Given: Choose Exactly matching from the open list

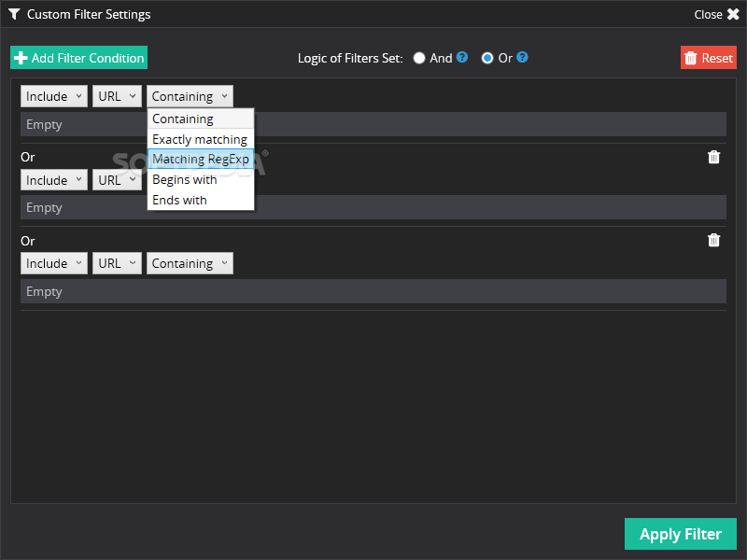Looking at the screenshot, I should click(x=201, y=139).
